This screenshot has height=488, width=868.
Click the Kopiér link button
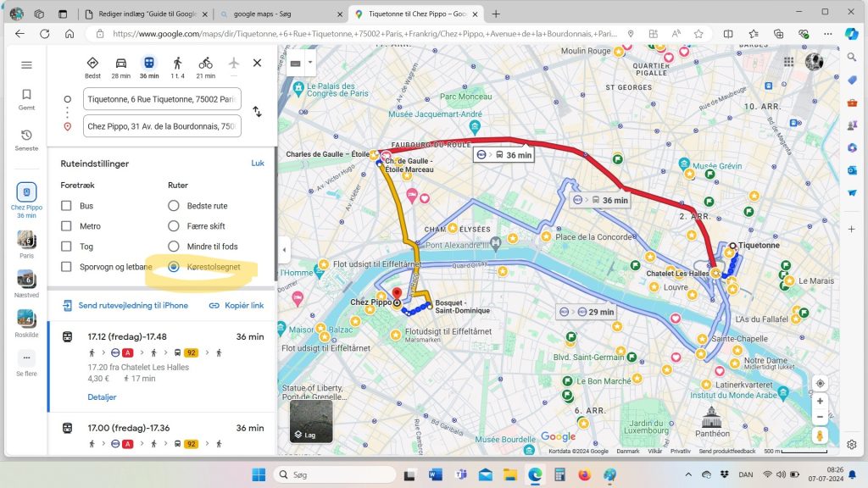click(x=236, y=305)
